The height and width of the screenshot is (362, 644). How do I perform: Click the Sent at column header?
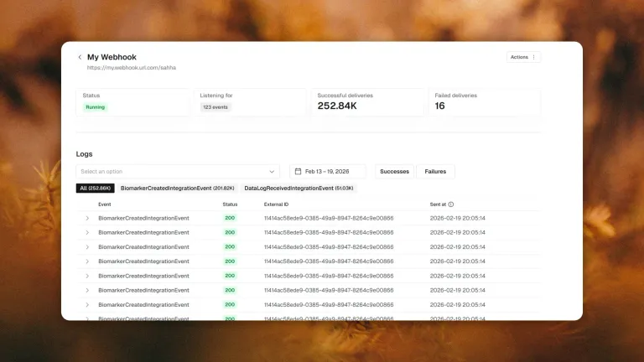click(438, 204)
